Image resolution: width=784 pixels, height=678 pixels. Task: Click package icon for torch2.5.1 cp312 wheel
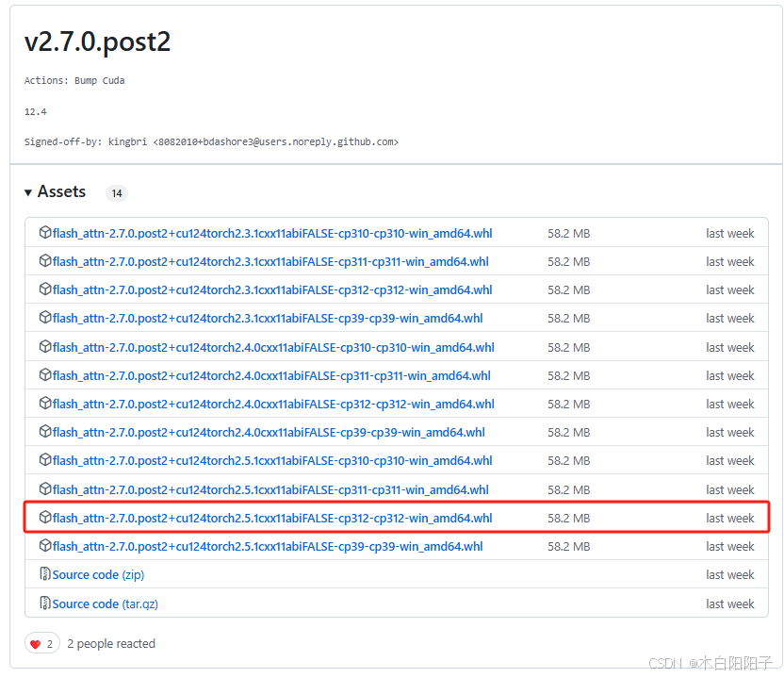(x=45, y=517)
